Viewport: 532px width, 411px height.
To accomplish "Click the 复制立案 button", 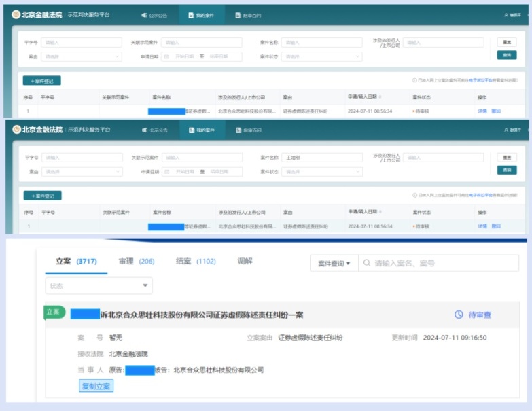I will pyautogui.click(x=96, y=386).
